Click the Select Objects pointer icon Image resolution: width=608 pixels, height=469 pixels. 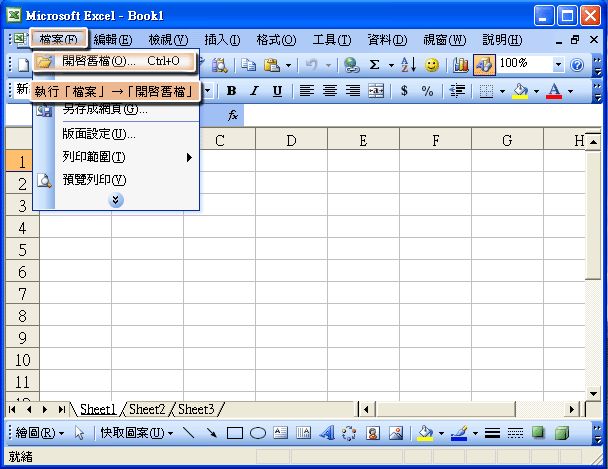click(79, 433)
